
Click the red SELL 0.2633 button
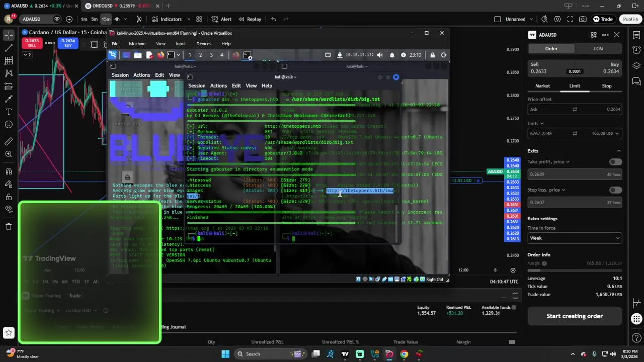(x=32, y=43)
